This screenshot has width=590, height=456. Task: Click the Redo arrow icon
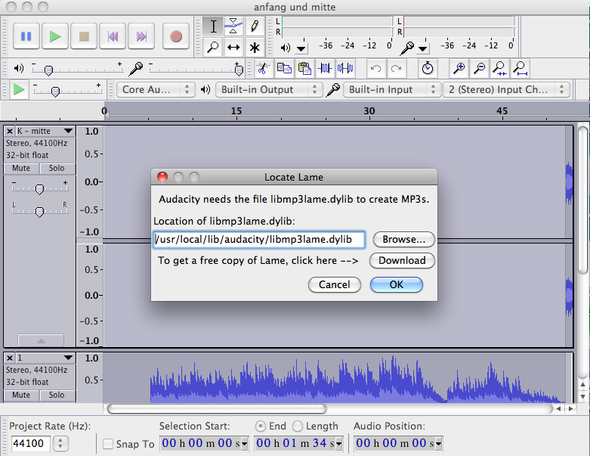click(396, 68)
